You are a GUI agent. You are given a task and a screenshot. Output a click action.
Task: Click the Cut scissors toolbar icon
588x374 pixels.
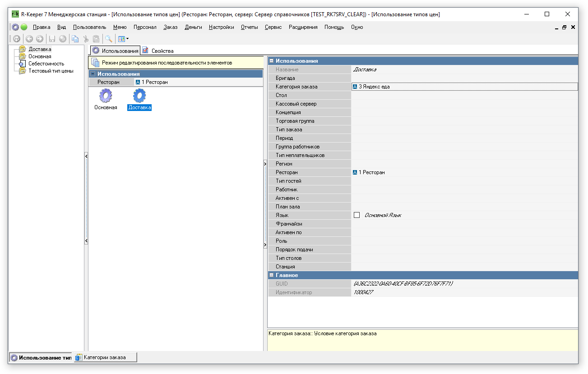(x=86, y=39)
